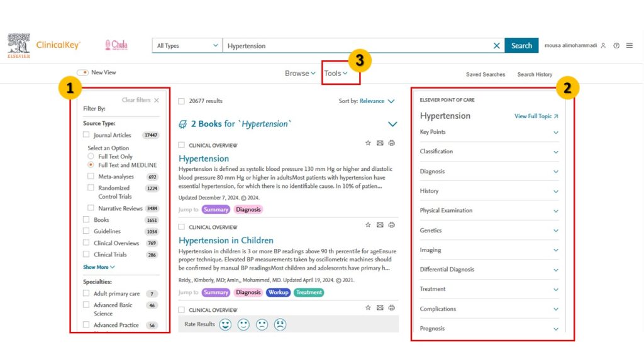
Task: Open the Browse menu
Action: (x=300, y=74)
